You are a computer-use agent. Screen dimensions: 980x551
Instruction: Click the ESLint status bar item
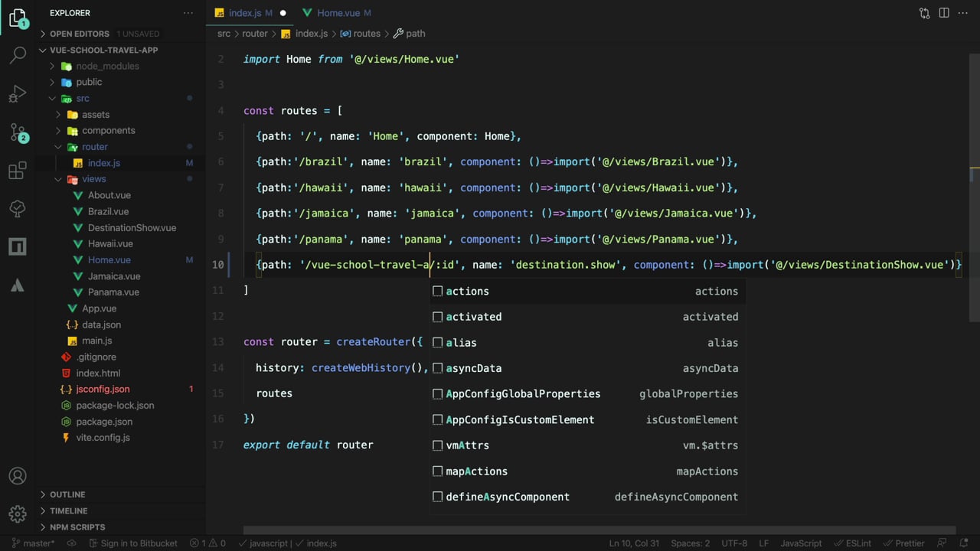click(853, 543)
